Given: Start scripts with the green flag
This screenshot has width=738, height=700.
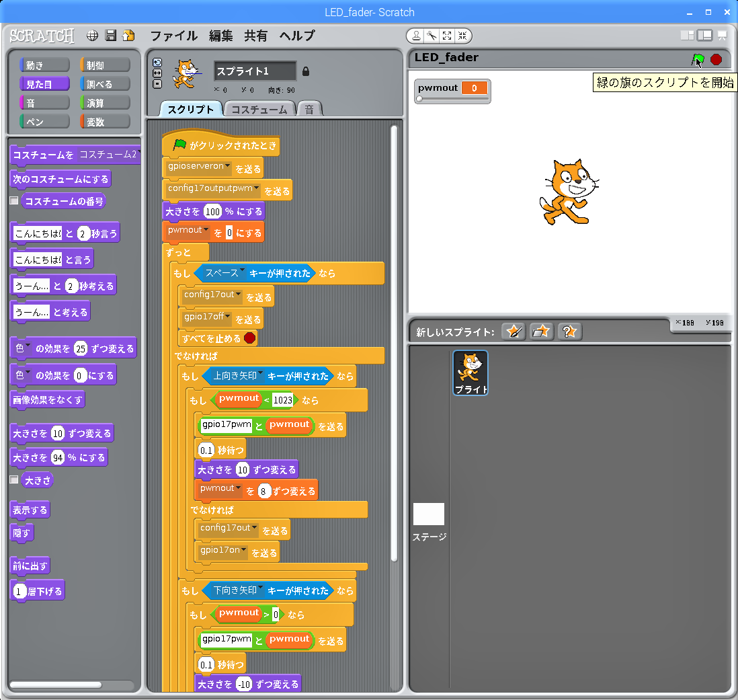Looking at the screenshot, I should [698, 59].
